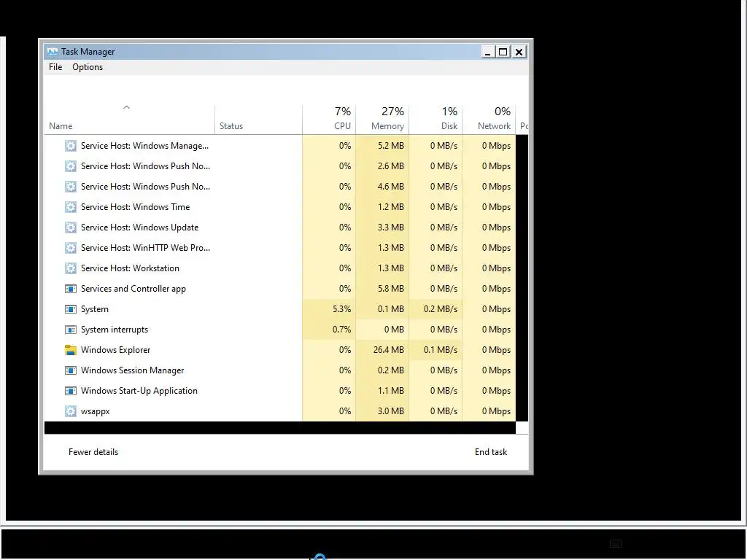Screen dimensions: 747x560
Task: Click the Services and Controller app icon
Action: click(x=71, y=289)
